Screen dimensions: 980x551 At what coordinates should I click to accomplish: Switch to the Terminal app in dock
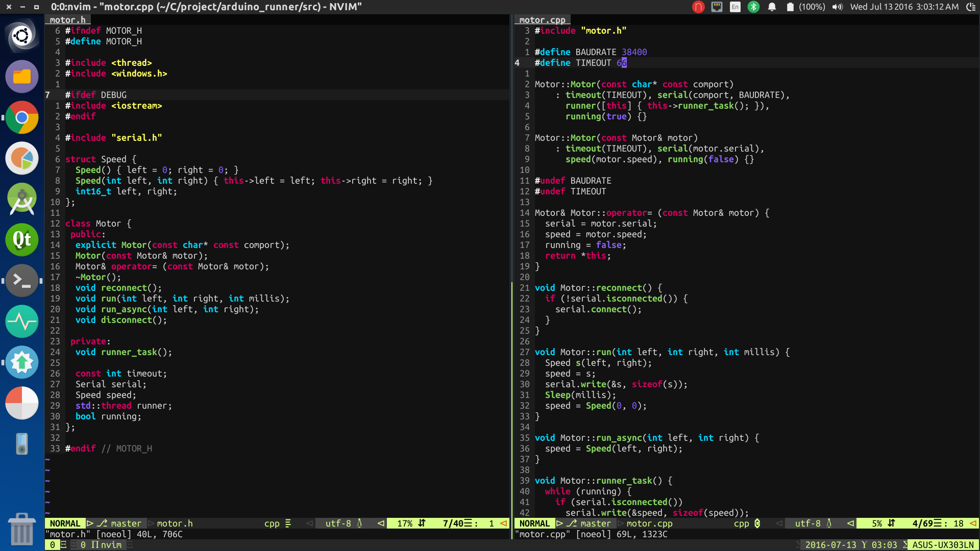pos(21,281)
